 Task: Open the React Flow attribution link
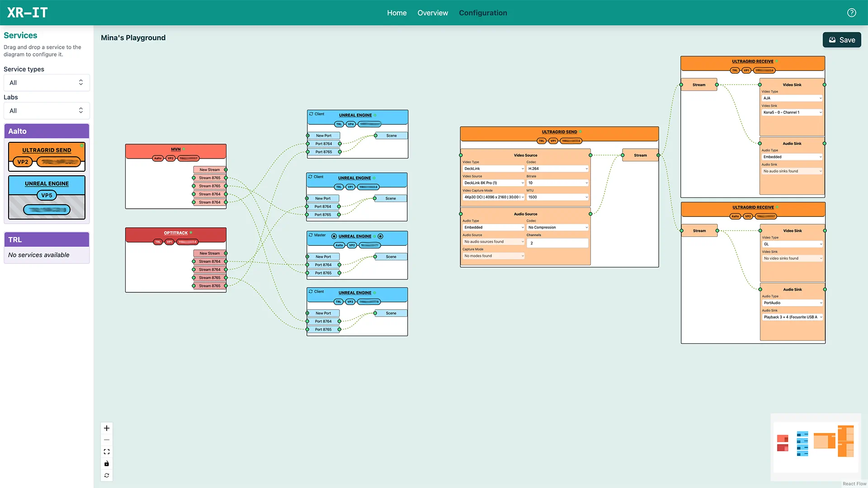854,483
